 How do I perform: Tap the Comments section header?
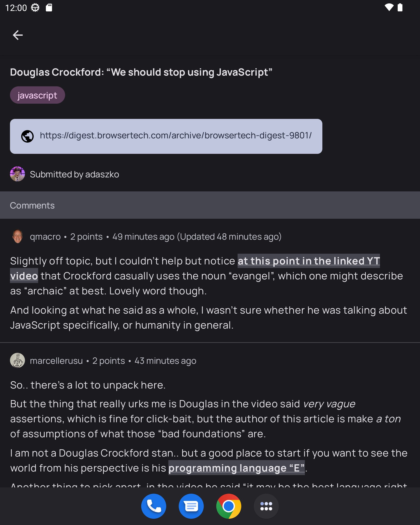[x=32, y=205]
